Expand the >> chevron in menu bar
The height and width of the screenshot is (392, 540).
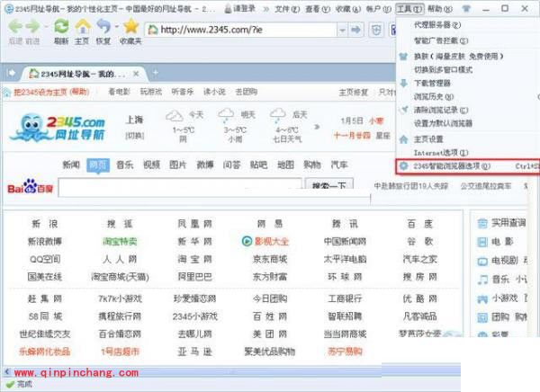coord(265,9)
